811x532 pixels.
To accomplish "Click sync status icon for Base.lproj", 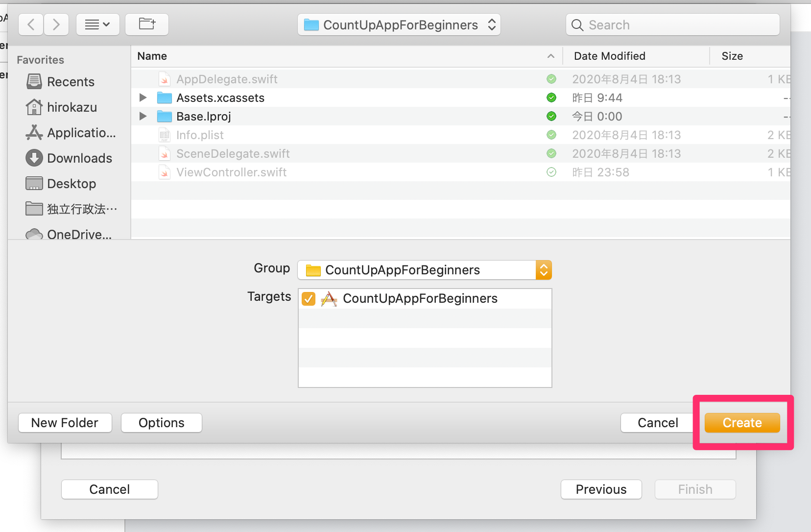I will 551,116.
